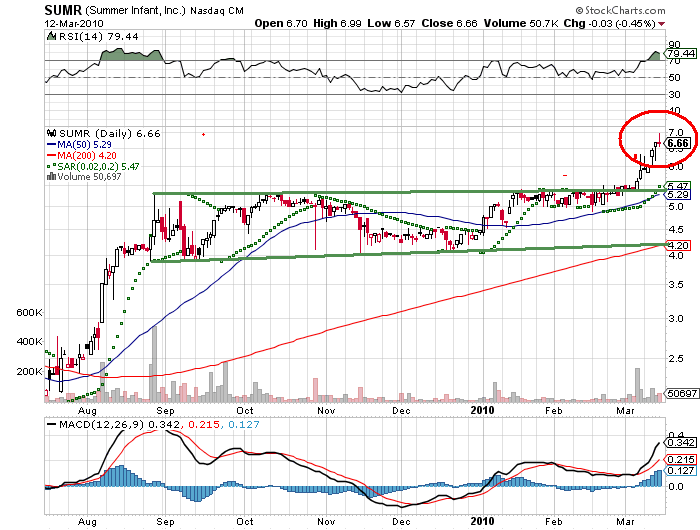The image size is (700, 530).
Task: Click the blue MA(50) legend line
Action: [x=51, y=144]
